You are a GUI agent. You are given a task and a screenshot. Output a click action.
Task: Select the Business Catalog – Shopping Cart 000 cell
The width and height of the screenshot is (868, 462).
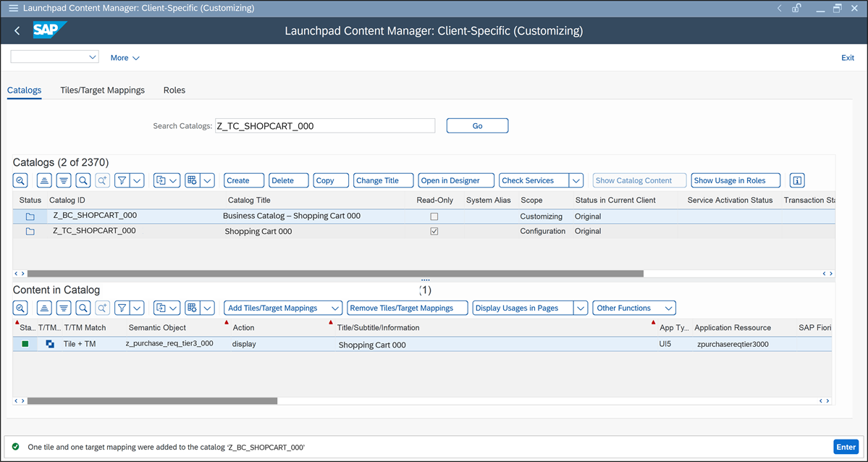tap(292, 216)
